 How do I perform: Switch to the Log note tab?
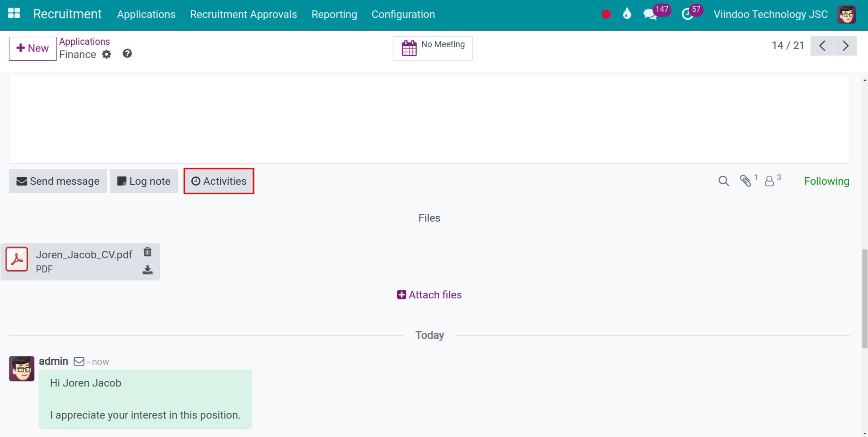pos(144,181)
